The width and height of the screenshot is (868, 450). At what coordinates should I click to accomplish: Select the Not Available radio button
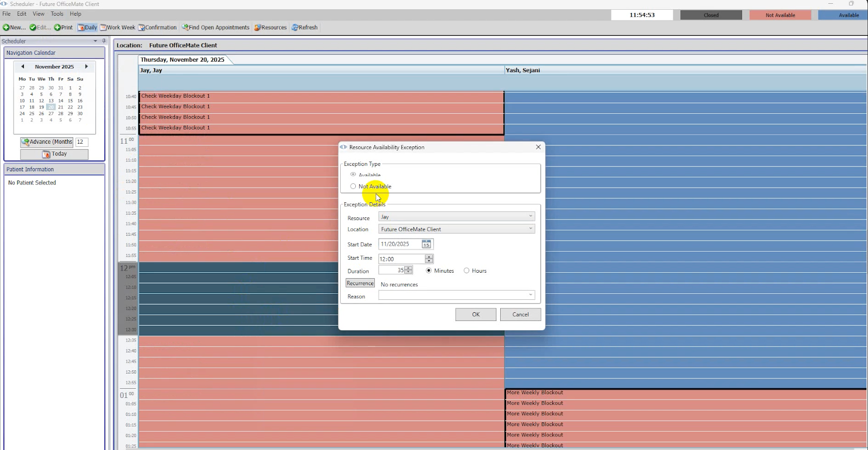353,187
